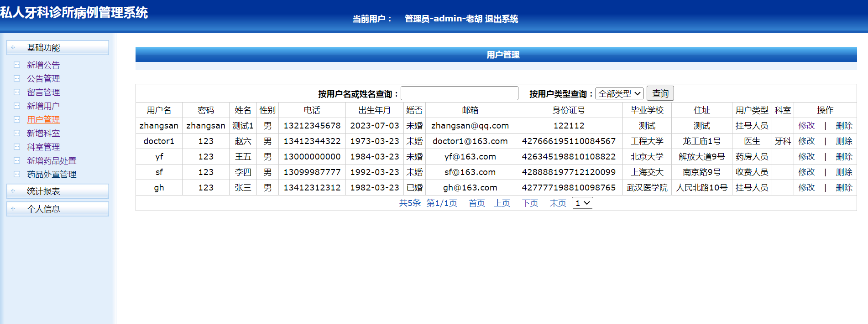Open 新增公告 menu item
Screen dimensions: 868x324
click(x=43, y=65)
